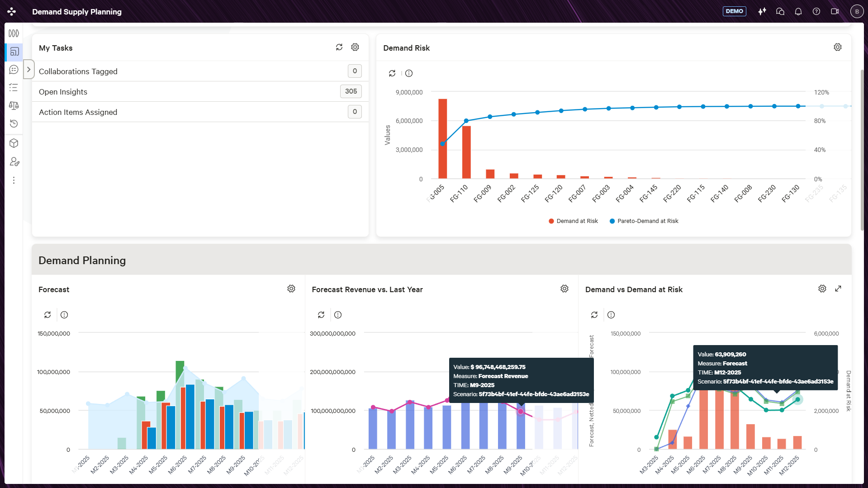Open the balance scales icon in sidebar

coord(14,105)
